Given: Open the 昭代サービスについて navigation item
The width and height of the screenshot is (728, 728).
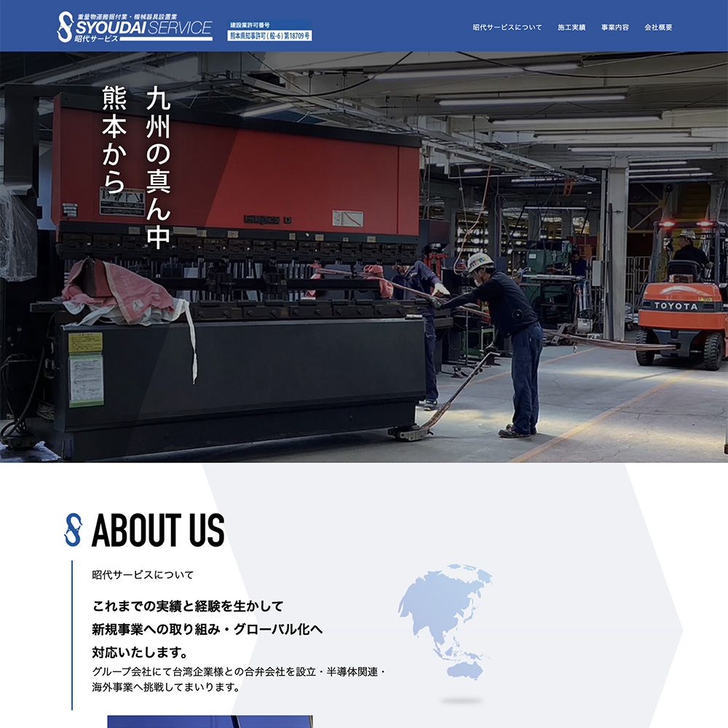Looking at the screenshot, I should pyautogui.click(x=507, y=28).
